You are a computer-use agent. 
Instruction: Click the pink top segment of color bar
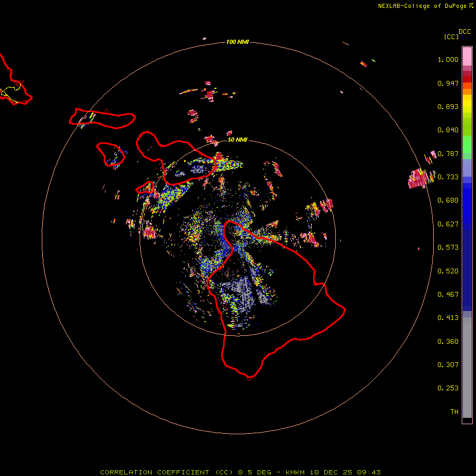click(467, 56)
